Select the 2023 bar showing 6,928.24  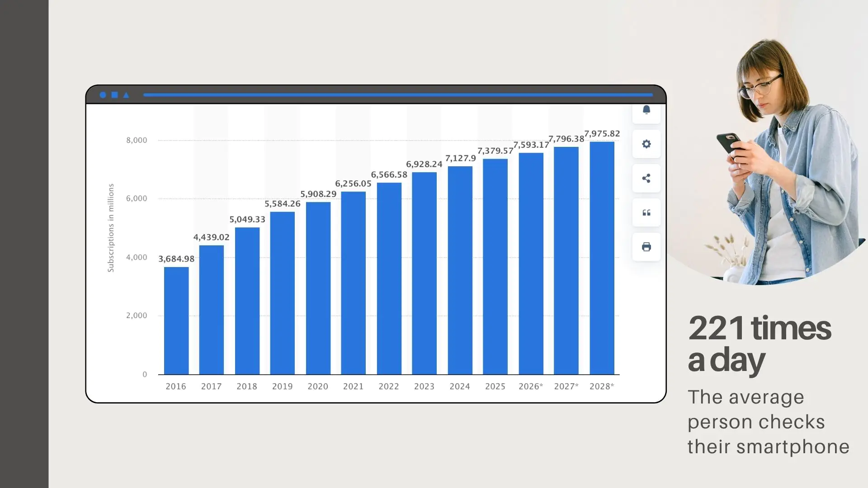[x=424, y=271]
